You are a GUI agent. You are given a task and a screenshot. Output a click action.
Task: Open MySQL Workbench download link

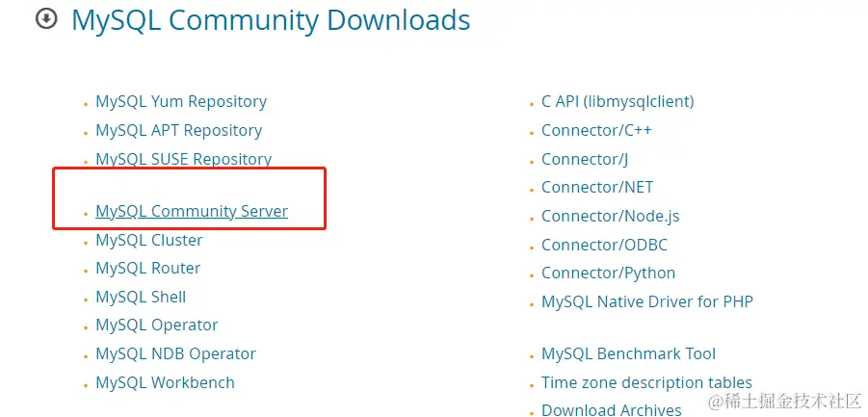click(165, 382)
